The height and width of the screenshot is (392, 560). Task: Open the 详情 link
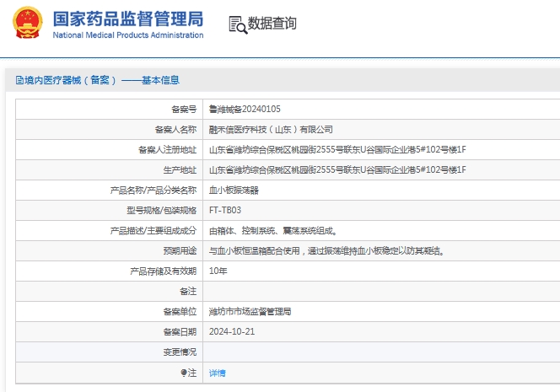point(217,373)
